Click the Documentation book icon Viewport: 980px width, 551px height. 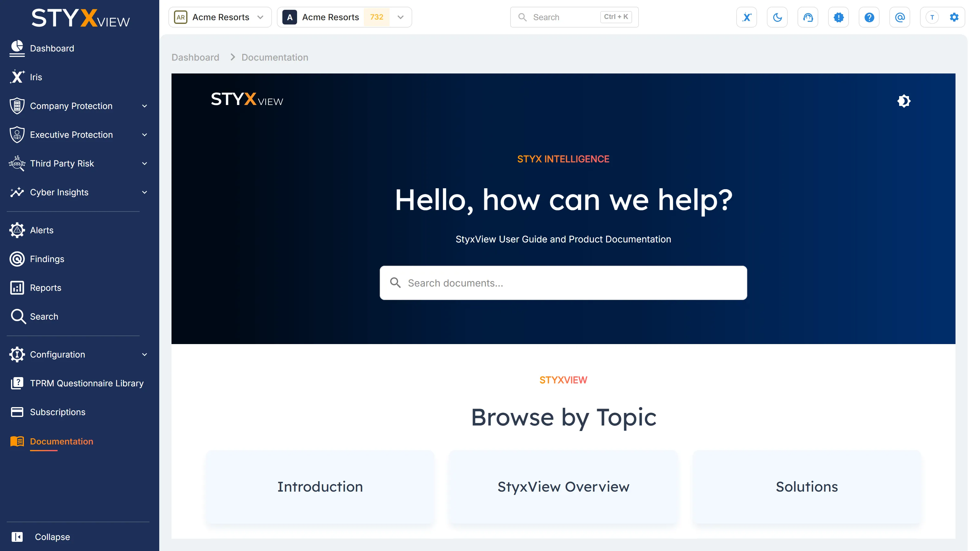click(17, 441)
